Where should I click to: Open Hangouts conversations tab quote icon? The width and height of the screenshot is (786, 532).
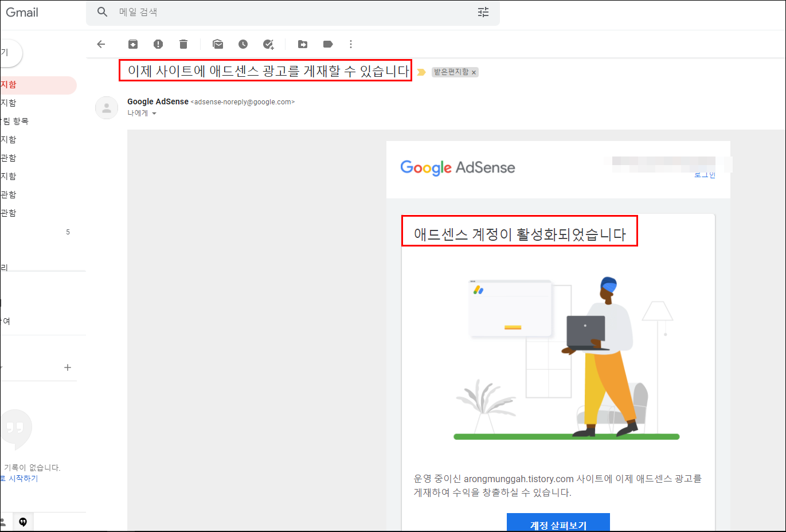tap(23, 522)
